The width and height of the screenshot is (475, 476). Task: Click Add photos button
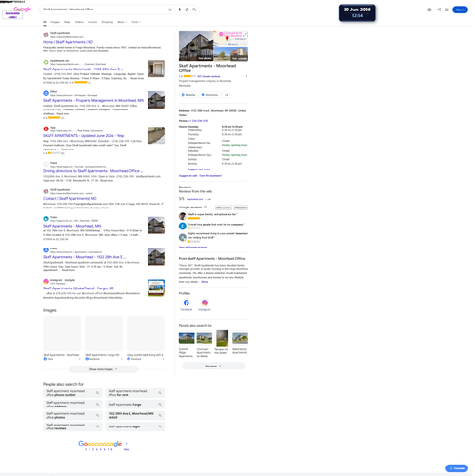point(241,208)
